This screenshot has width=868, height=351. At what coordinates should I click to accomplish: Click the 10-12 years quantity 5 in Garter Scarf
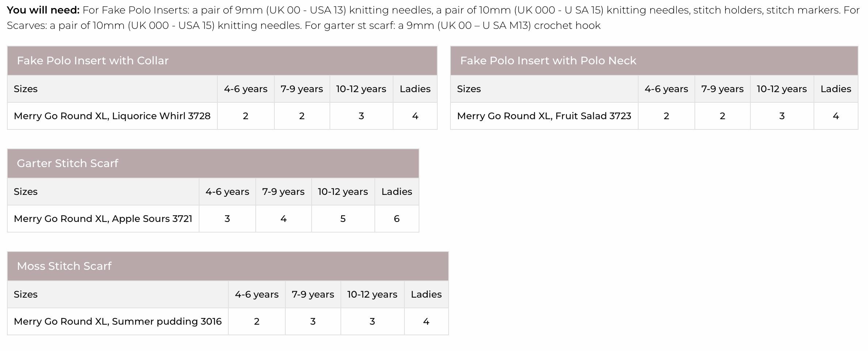click(343, 219)
